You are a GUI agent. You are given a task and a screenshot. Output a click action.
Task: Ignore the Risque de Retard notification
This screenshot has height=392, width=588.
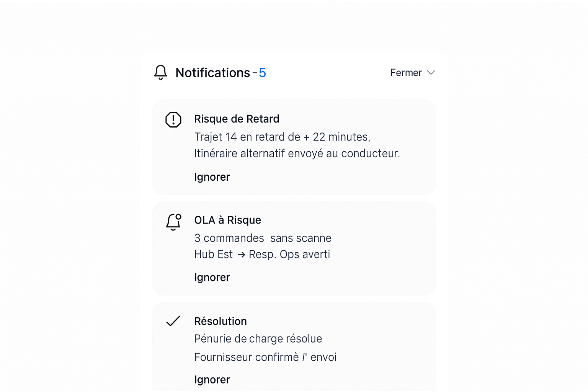[212, 177]
